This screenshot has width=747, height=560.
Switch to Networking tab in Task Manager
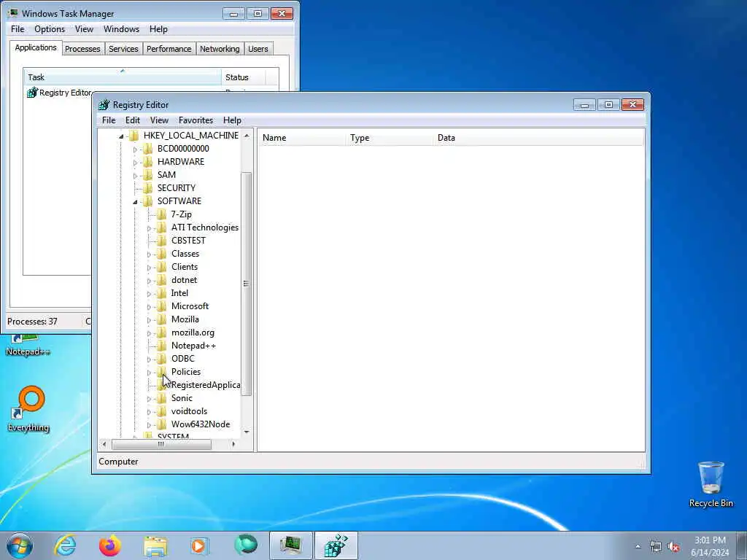220,49
